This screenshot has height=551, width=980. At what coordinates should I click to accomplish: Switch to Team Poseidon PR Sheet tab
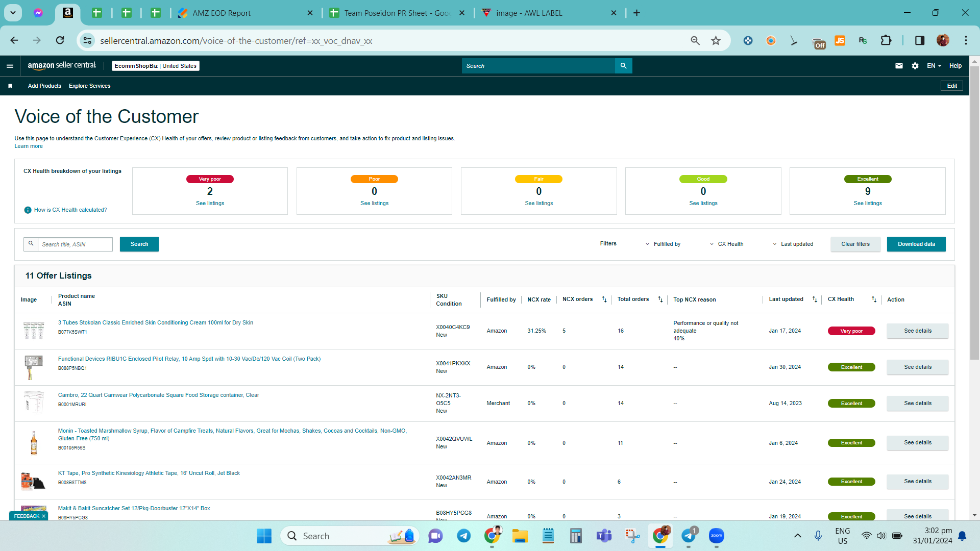point(397,13)
